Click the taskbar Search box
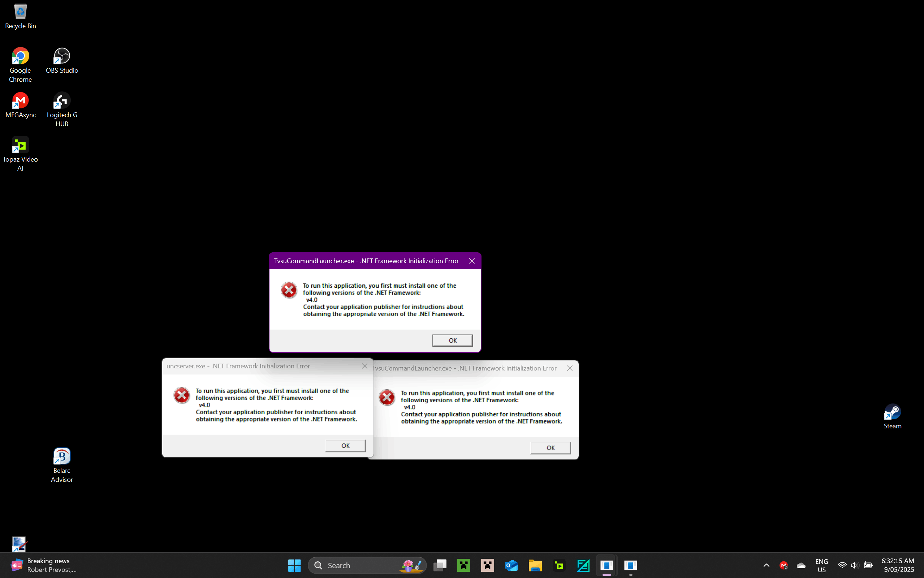The image size is (924, 578). coord(359,565)
